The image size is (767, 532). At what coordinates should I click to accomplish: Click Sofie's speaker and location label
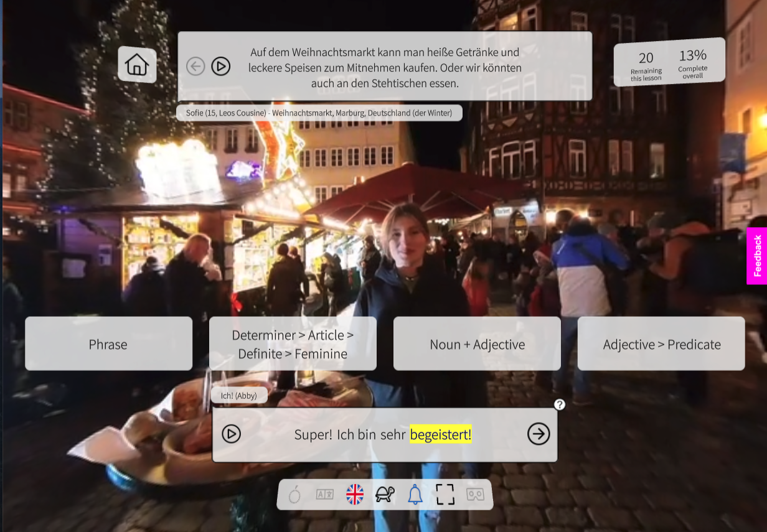319,113
